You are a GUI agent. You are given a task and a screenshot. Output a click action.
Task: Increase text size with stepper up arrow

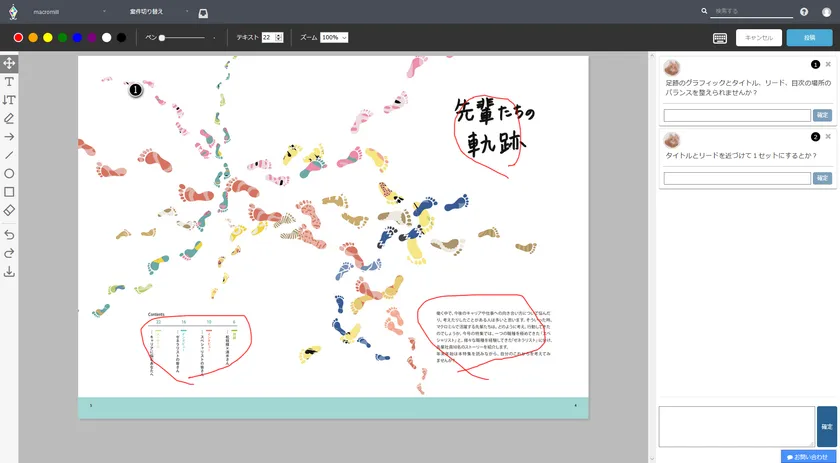[x=279, y=35]
